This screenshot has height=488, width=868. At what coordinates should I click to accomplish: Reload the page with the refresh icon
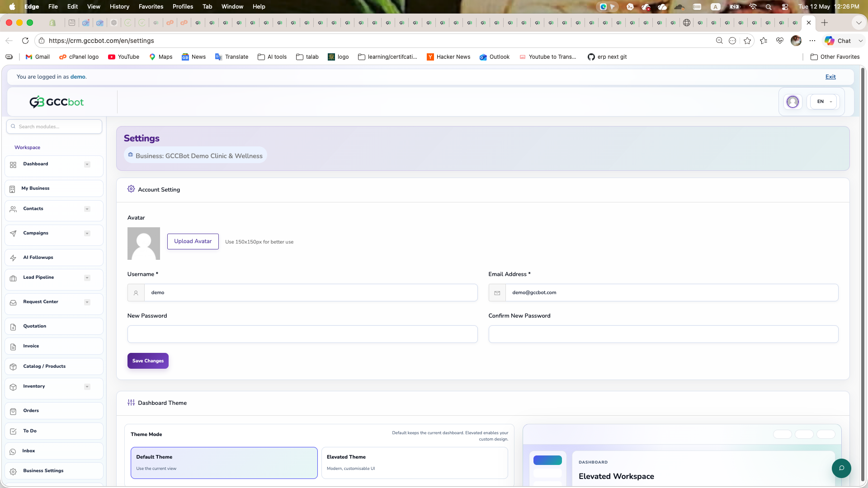click(25, 41)
